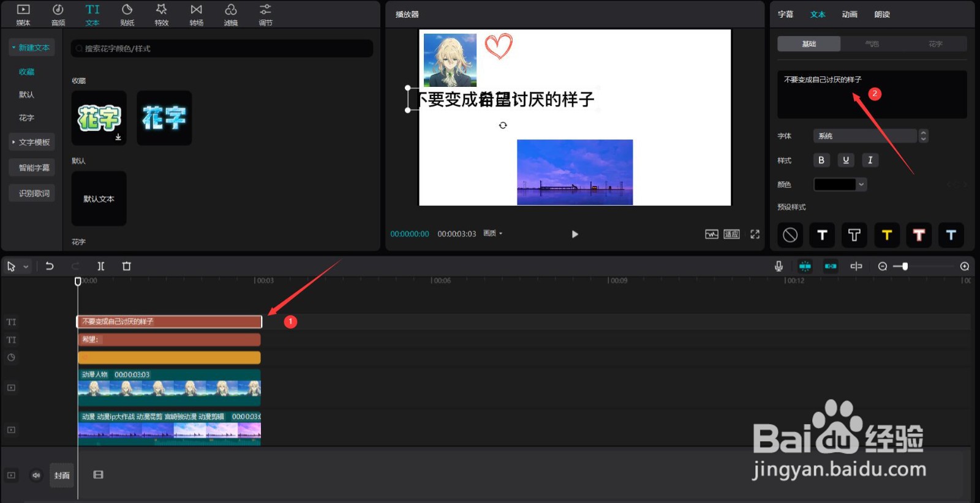Screen dimensions: 980x503
Task: Open the 音频 audio panel
Action: tap(58, 15)
